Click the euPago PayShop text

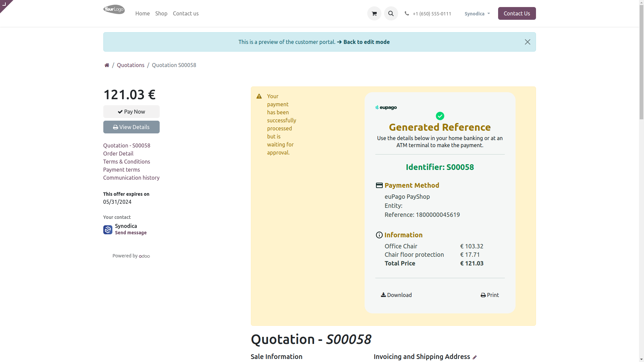407,196
